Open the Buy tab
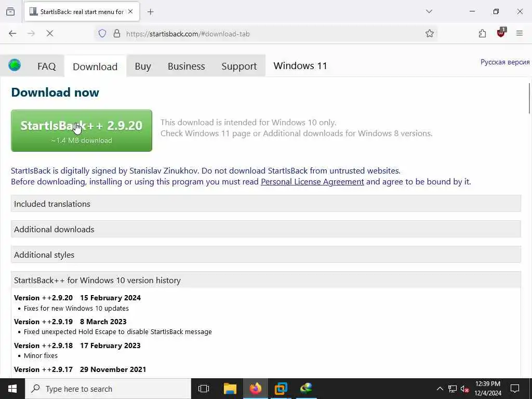The image size is (532, 399). 143,66
